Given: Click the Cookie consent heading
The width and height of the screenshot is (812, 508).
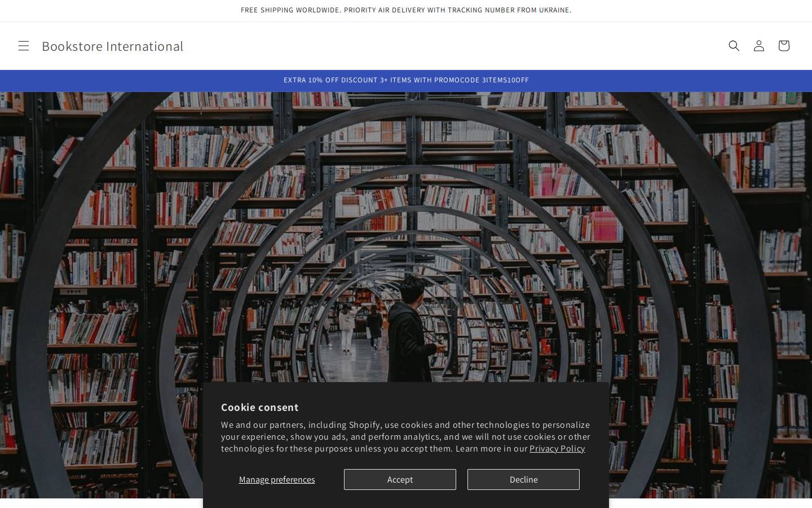Looking at the screenshot, I should [260, 407].
